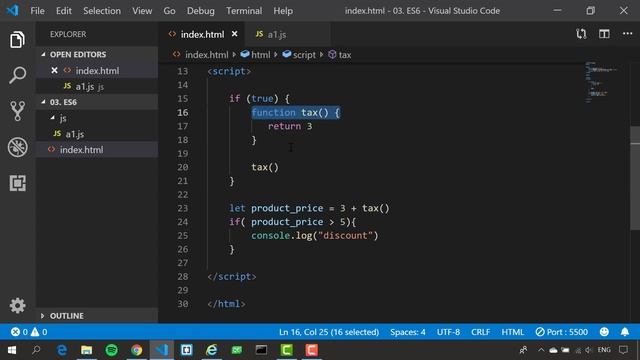
Task: Open the Search view in activity bar
Action: pyautogui.click(x=17, y=75)
